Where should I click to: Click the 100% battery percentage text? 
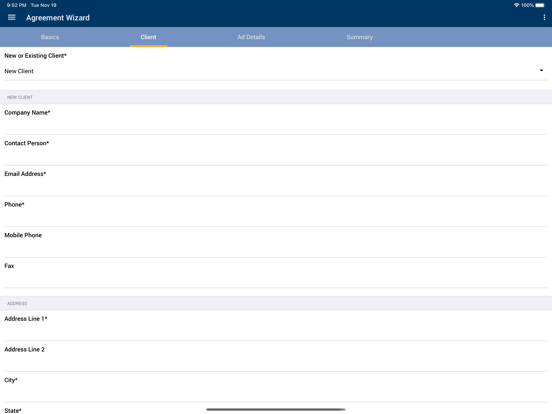pyautogui.click(x=527, y=5)
